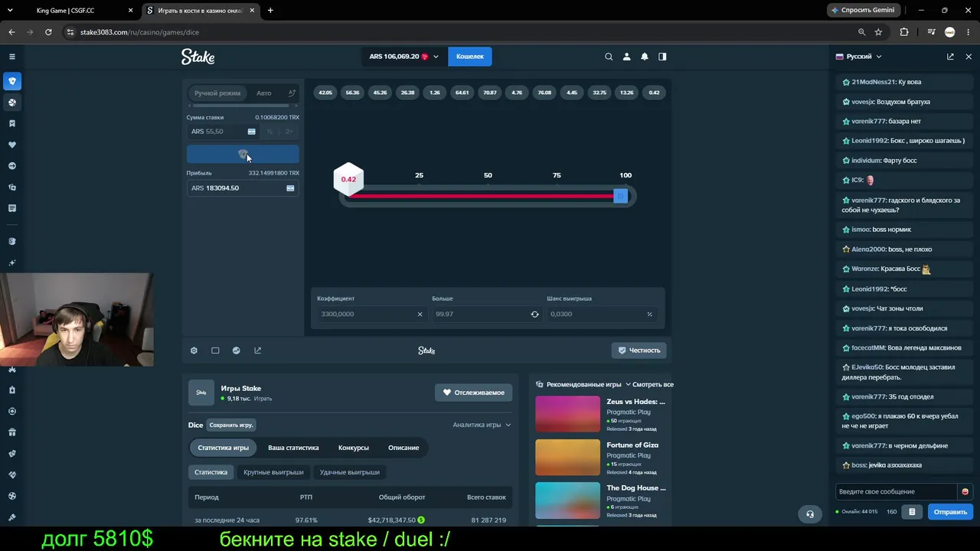Show Крупные выигрыши tab
The height and width of the screenshot is (551, 980).
273,472
